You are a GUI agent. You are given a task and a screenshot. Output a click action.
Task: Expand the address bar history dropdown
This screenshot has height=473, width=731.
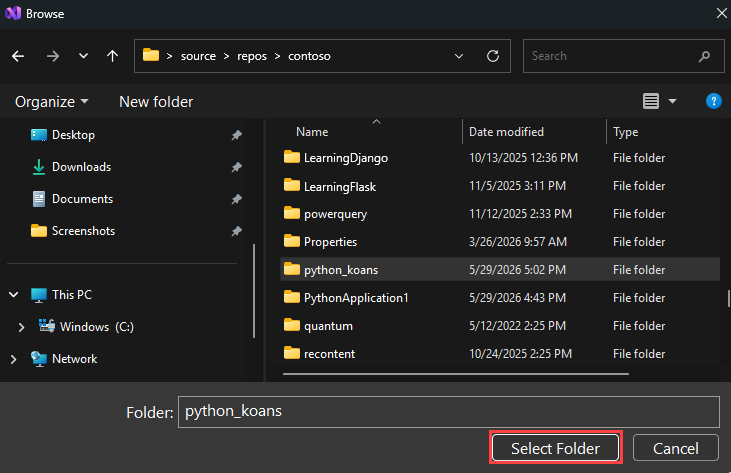[459, 56]
